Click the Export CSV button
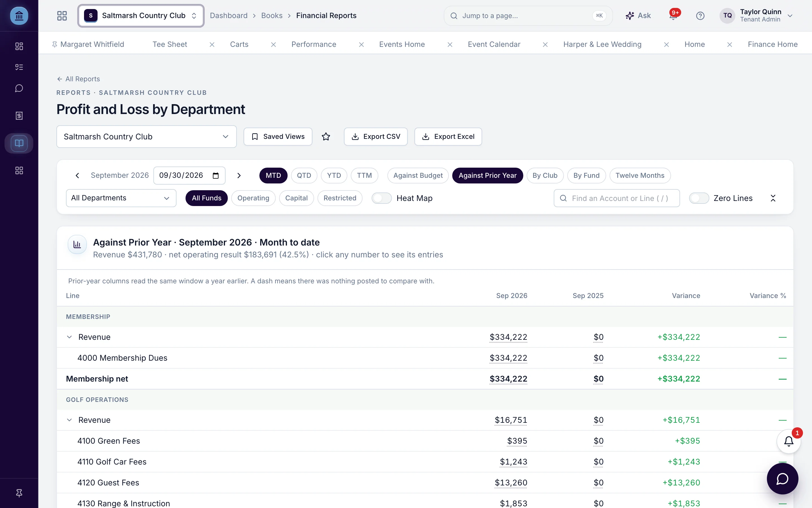This screenshot has width=812, height=508. (376, 136)
